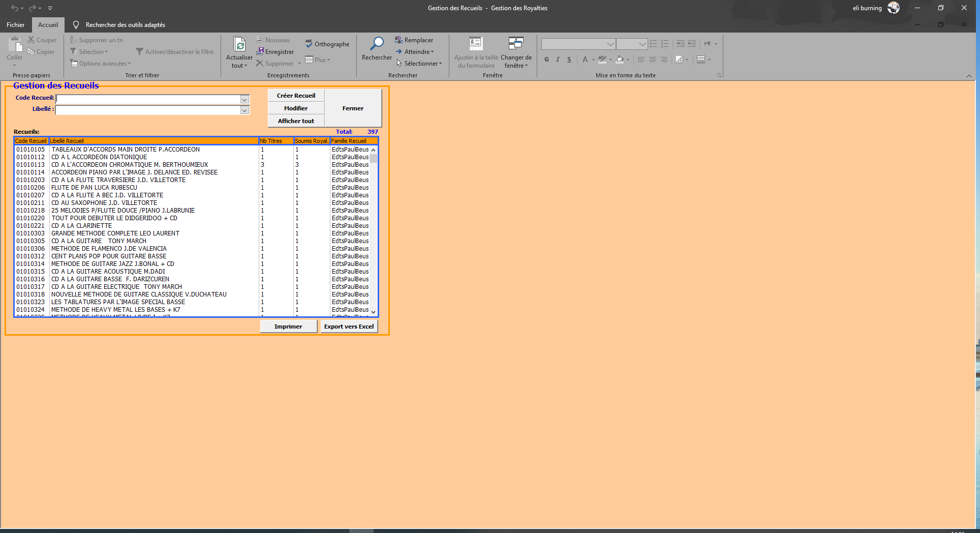Click the Modifier button
This screenshot has width=980, height=533.
[x=296, y=108]
